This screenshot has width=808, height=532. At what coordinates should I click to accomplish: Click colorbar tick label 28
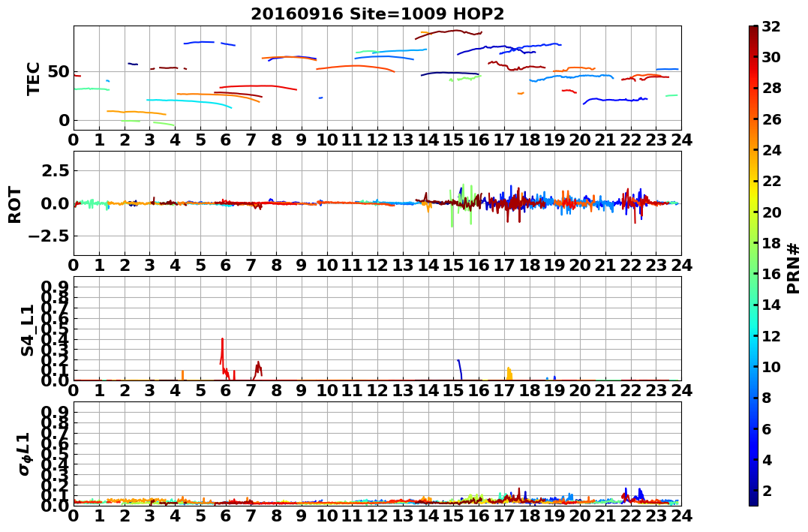pos(771,88)
